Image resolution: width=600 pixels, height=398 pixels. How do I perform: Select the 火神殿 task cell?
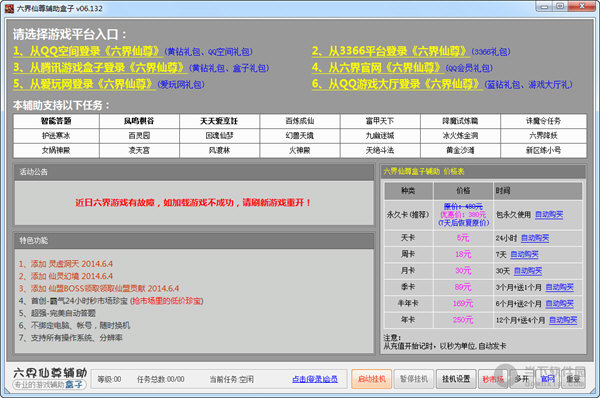[x=300, y=150]
